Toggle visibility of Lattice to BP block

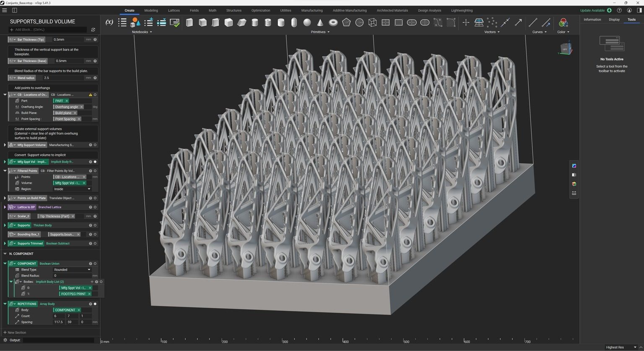coord(95,207)
